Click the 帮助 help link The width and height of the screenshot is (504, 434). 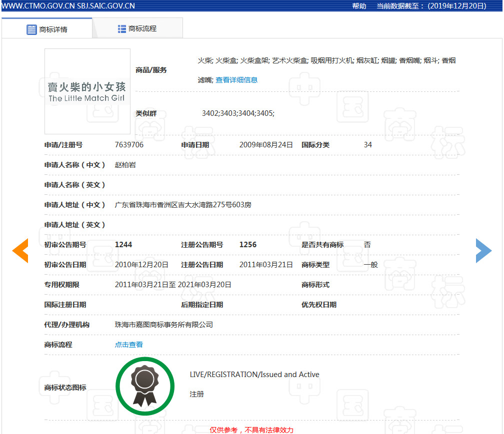coord(359,6)
